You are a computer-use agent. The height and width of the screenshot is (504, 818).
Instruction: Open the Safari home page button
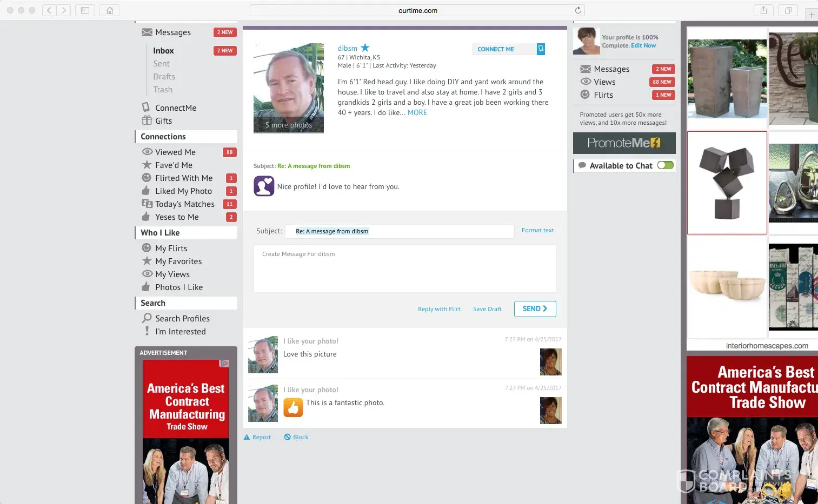[110, 10]
